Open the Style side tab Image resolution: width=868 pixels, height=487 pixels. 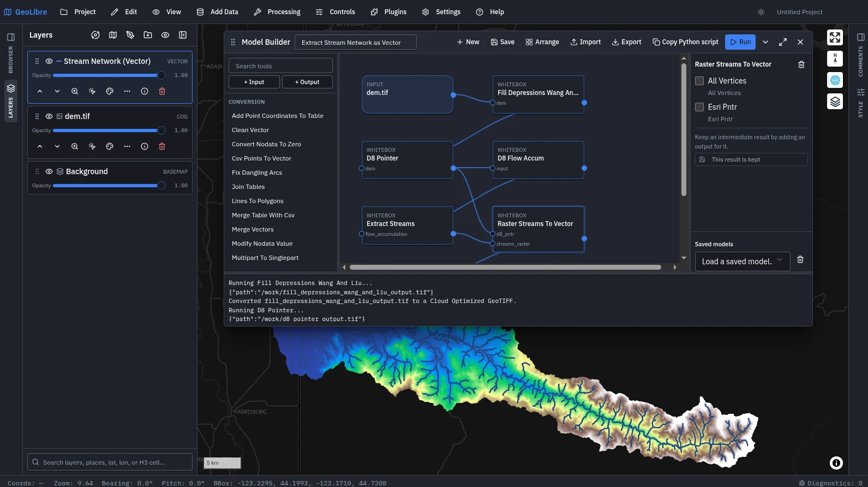pyautogui.click(x=860, y=103)
